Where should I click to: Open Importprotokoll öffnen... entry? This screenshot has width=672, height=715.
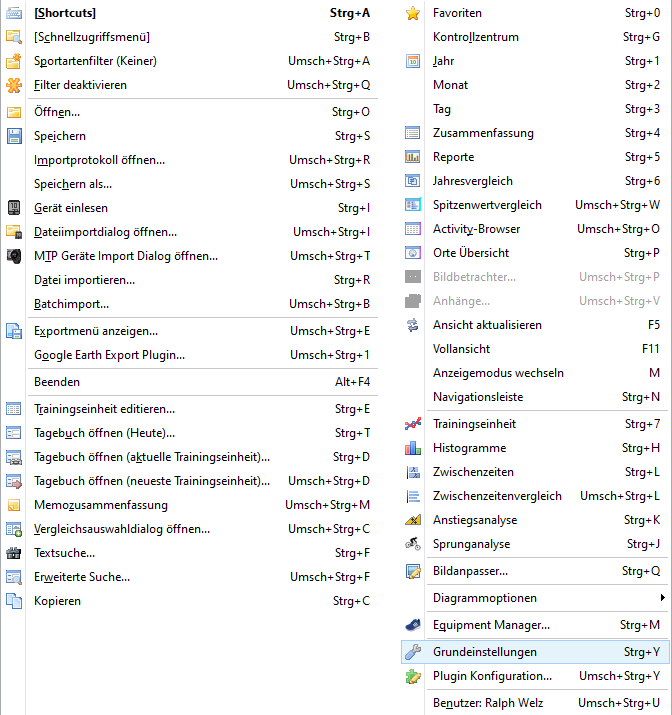(x=190, y=160)
